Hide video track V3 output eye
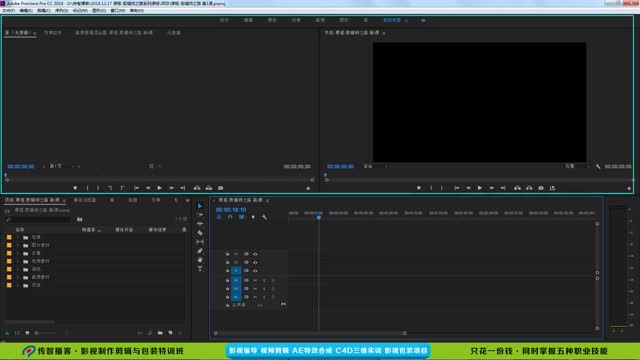The height and width of the screenshot is (360, 640). click(255, 254)
